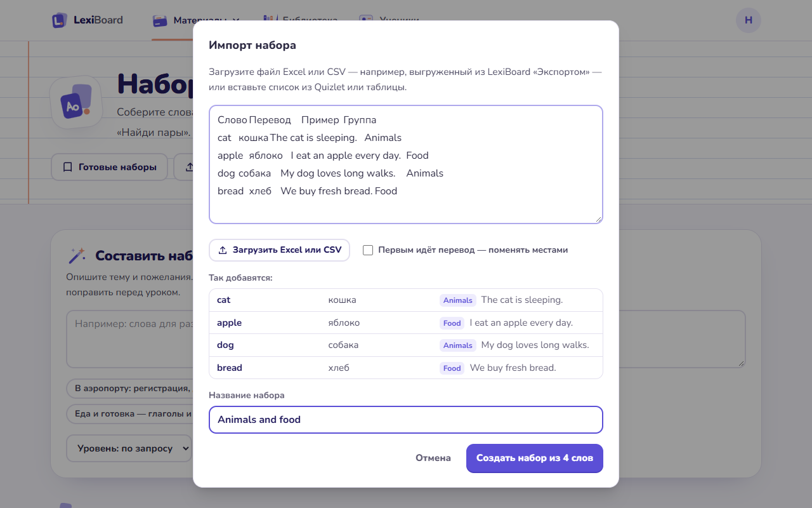Click the Готовые наборы button
This screenshot has height=508, width=812.
click(x=109, y=167)
